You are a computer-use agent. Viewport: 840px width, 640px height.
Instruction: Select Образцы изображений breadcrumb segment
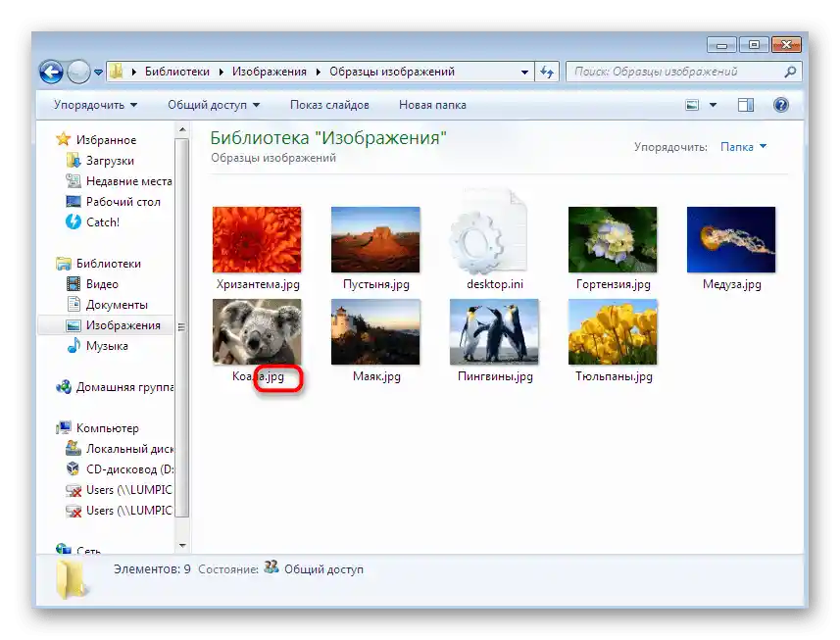click(x=392, y=72)
